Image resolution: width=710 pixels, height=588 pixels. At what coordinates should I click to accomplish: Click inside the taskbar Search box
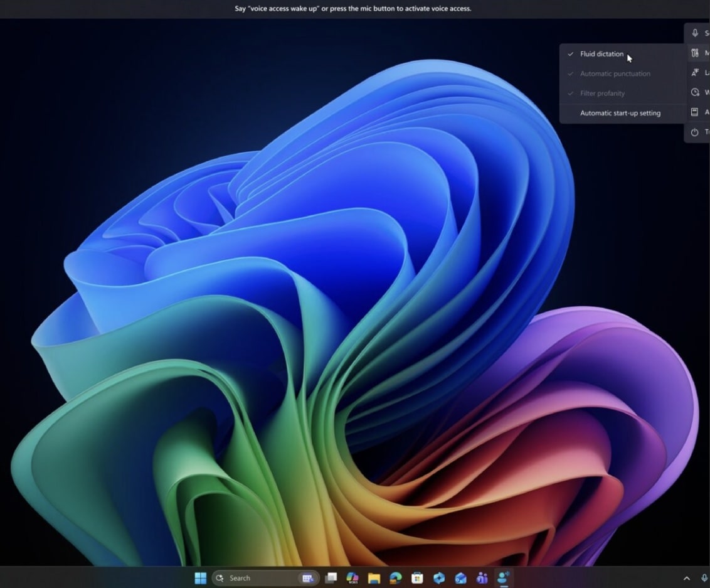click(x=251, y=577)
